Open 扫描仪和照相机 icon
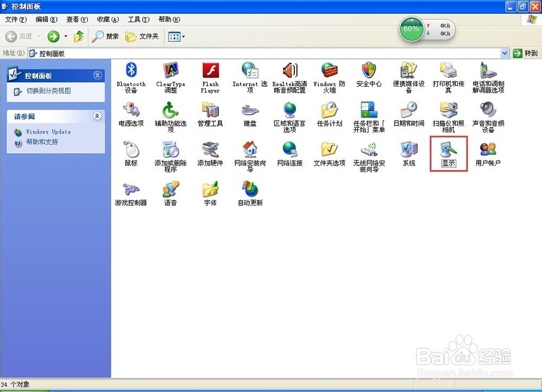Screen dimensions: 542x392 [x=448, y=117]
